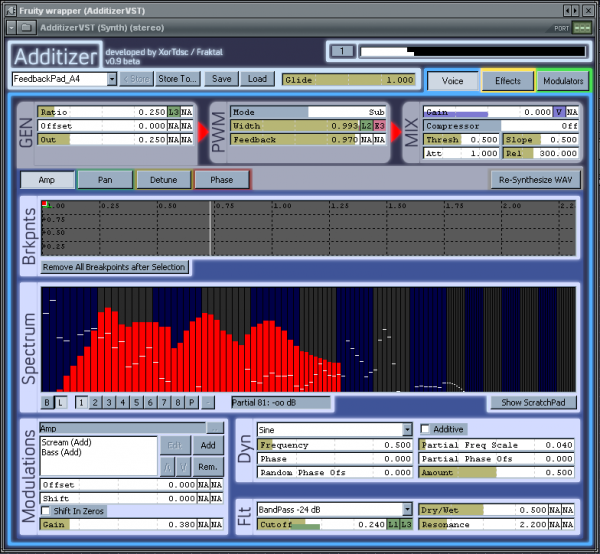Click the voice number 1 field
600x554 pixels.
point(342,51)
